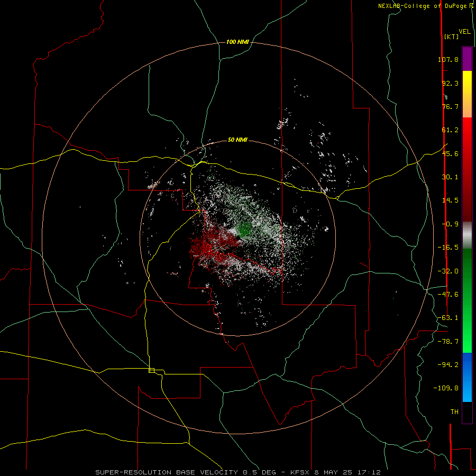This screenshot has height=476, width=476.
Task: Select the -16.5 legend value
Action: [448, 248]
